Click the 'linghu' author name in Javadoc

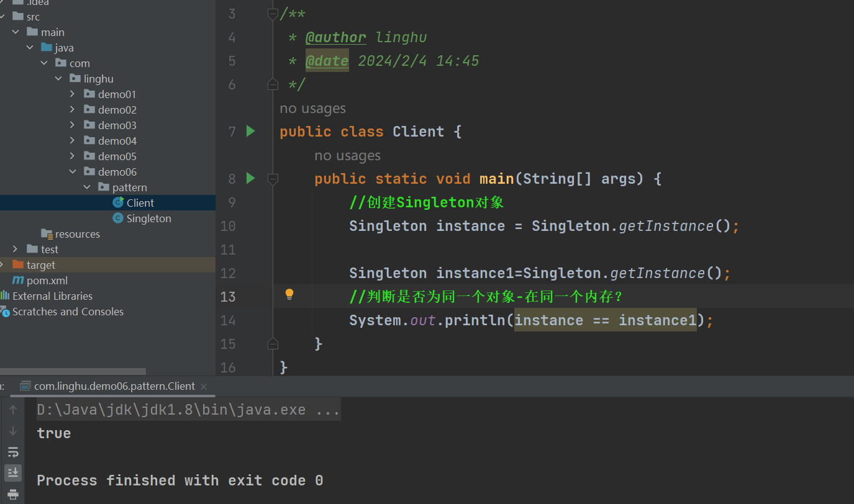click(x=401, y=38)
